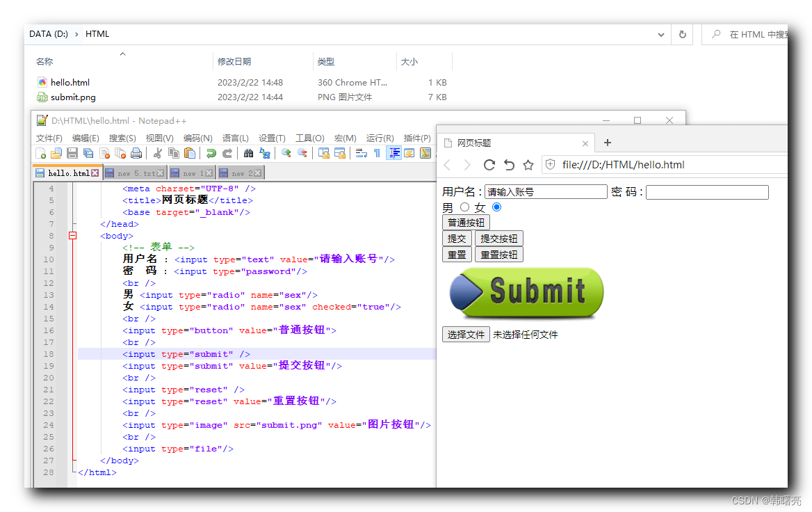Click the 提交按钮 button
The height and width of the screenshot is (512, 812).
tap(499, 239)
